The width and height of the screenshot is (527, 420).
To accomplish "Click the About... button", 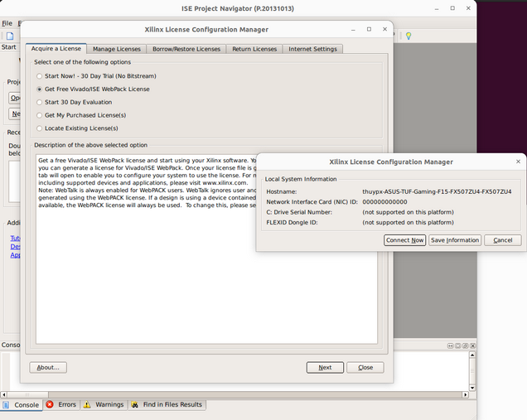I will click(48, 368).
